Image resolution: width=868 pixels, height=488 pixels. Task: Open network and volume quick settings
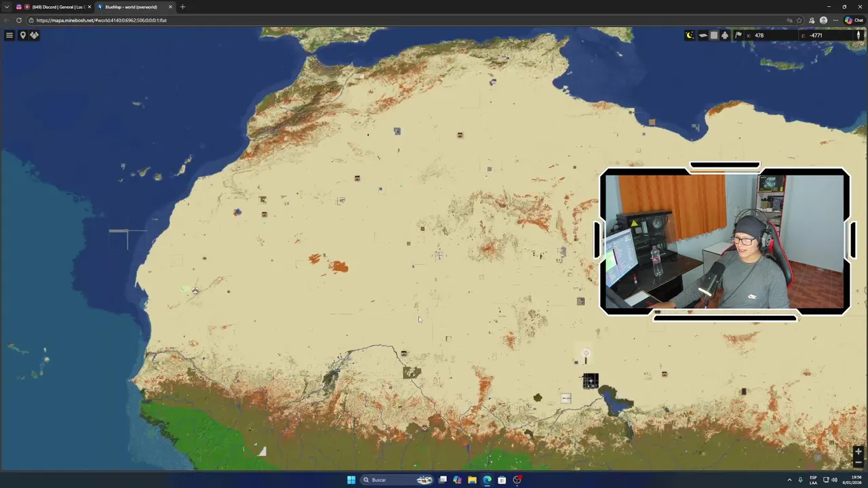pyautogui.click(x=829, y=480)
